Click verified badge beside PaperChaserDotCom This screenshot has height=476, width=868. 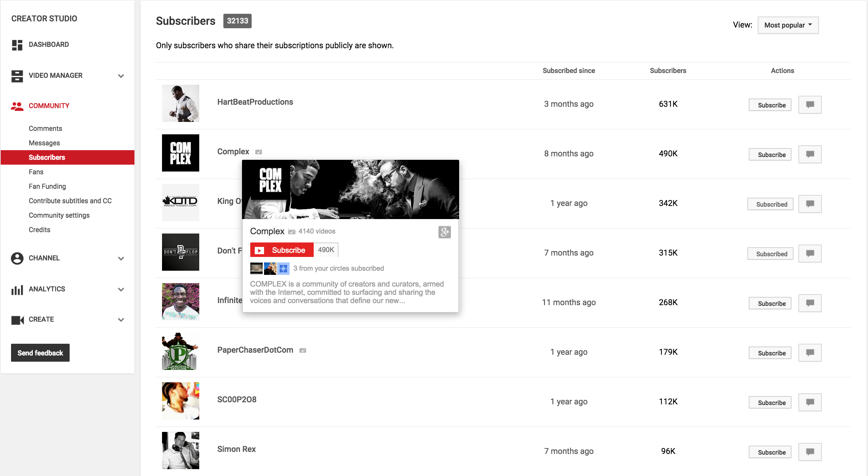(303, 350)
